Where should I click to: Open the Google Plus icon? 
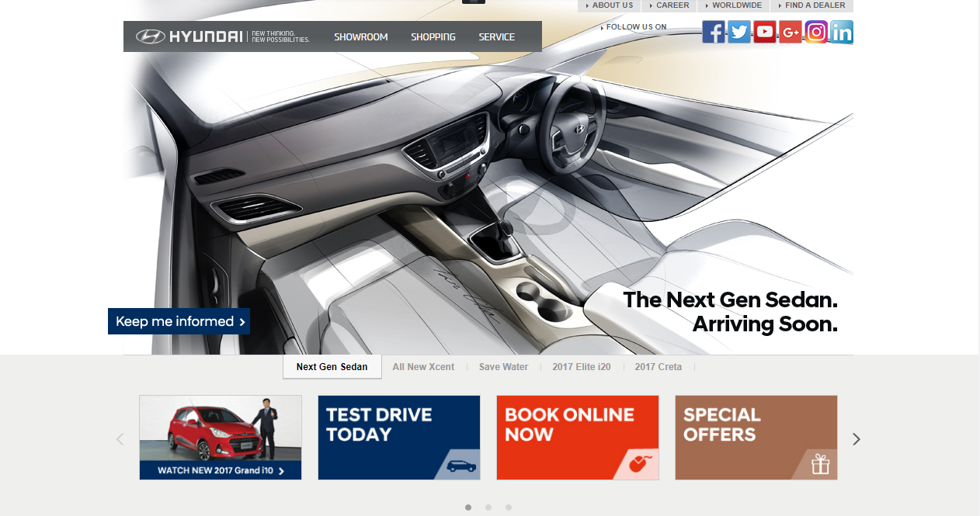click(791, 32)
